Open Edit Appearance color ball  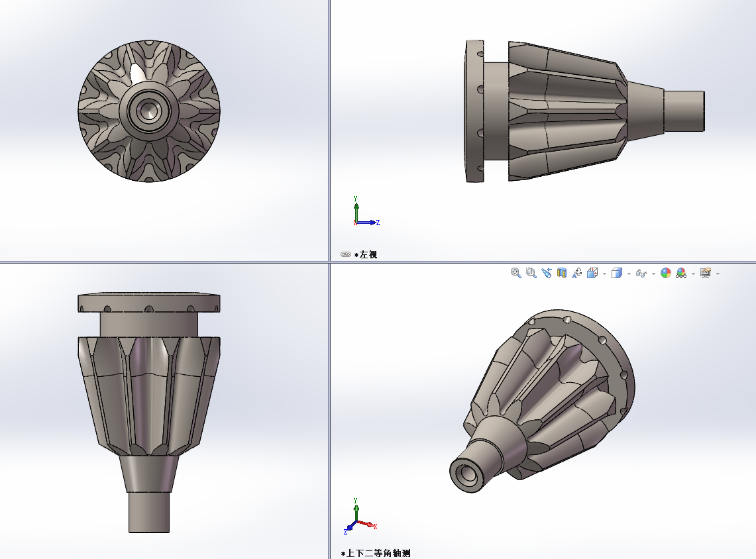(666, 273)
